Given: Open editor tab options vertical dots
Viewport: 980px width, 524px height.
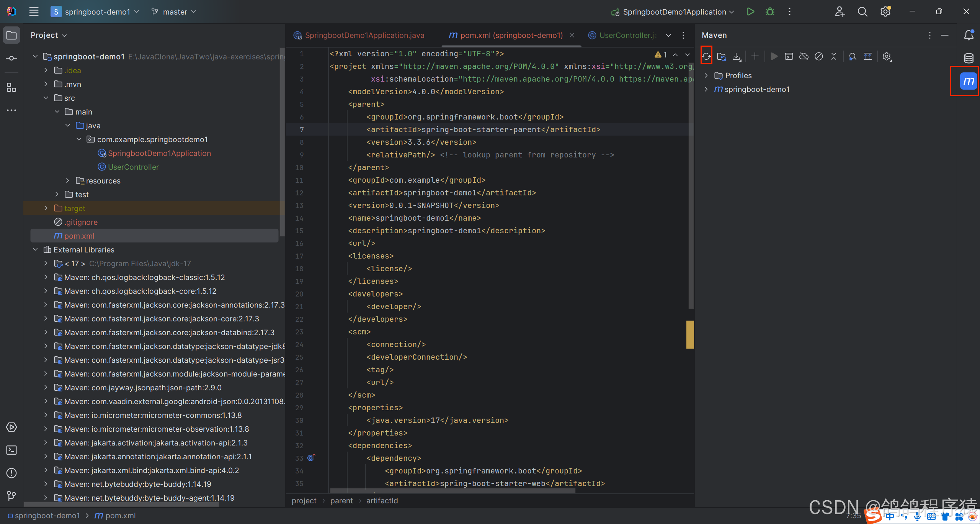Looking at the screenshot, I should (x=683, y=35).
